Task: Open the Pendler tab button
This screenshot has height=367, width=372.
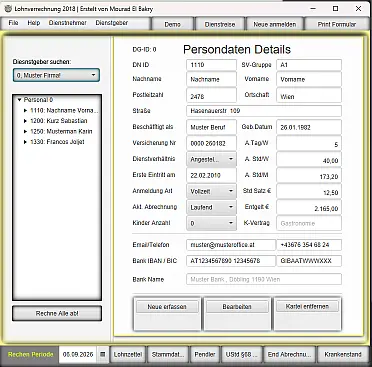Action: pyautogui.click(x=205, y=354)
